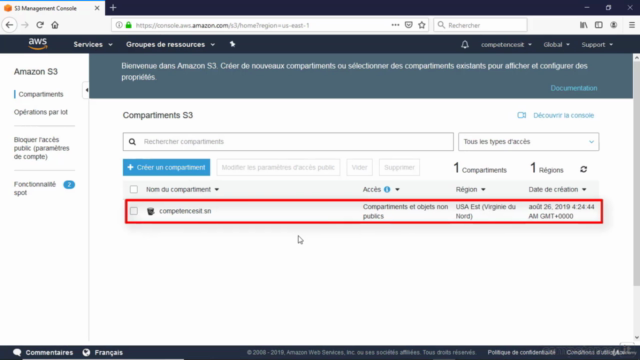This screenshot has width=640, height=360.
Task: Click the Fonctionnalité spot badge showing 2
Action: (69, 184)
